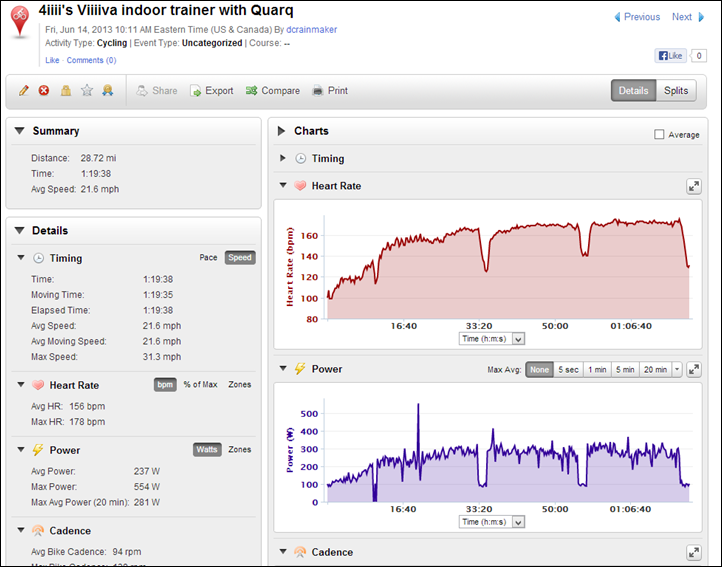Select Speed in Timing display toggle
The image size is (722, 567).
coord(240,257)
